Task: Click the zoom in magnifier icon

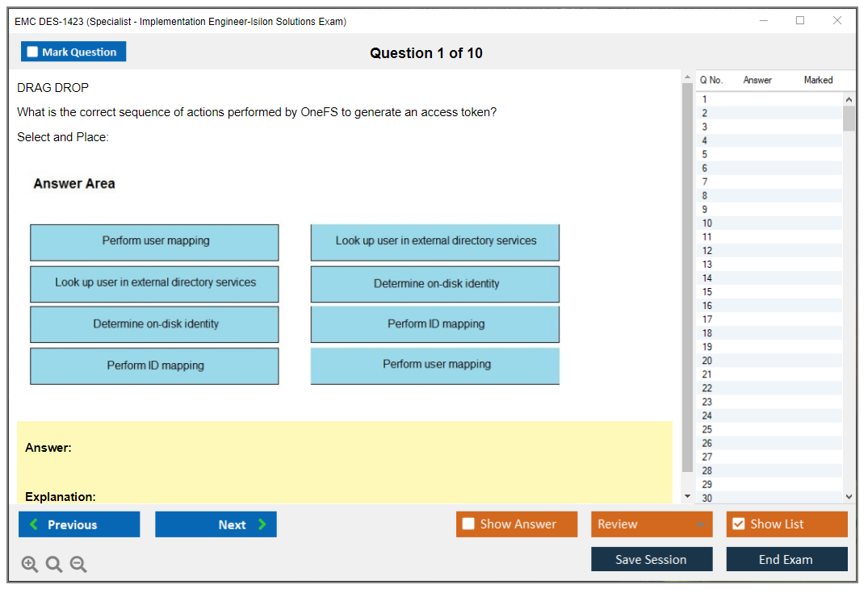Action: 30,565
